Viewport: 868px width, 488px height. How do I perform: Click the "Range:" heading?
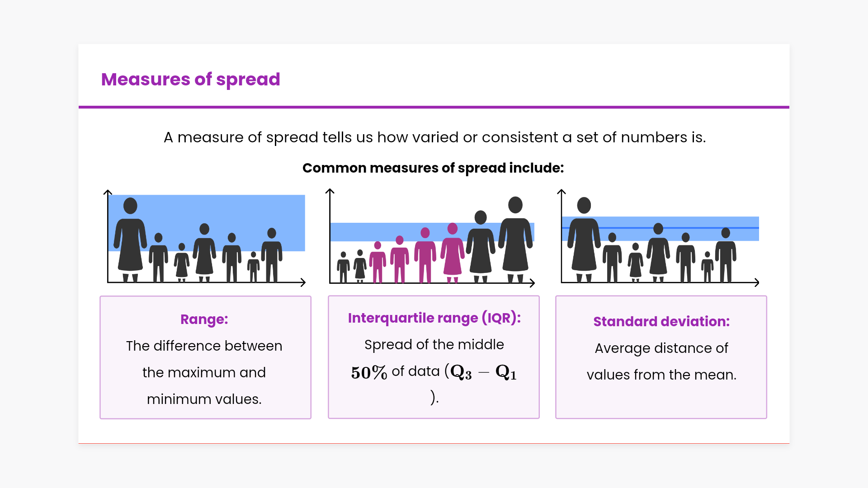204,319
